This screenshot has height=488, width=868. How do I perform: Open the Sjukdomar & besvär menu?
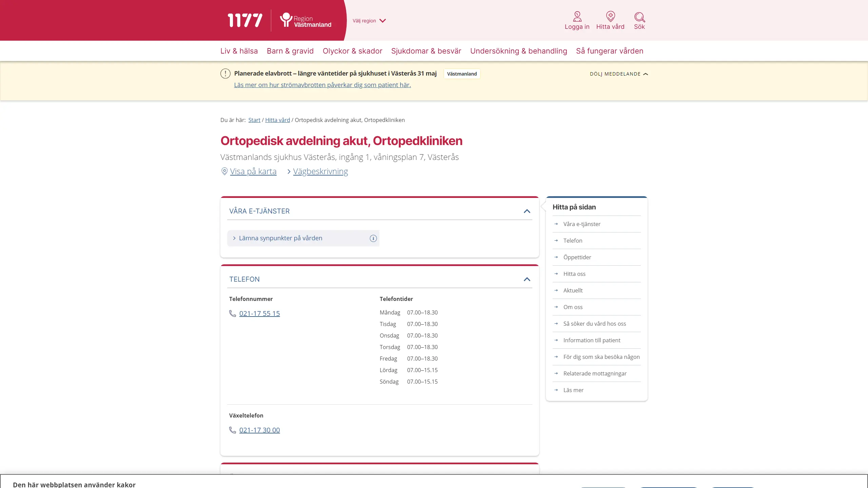click(426, 51)
